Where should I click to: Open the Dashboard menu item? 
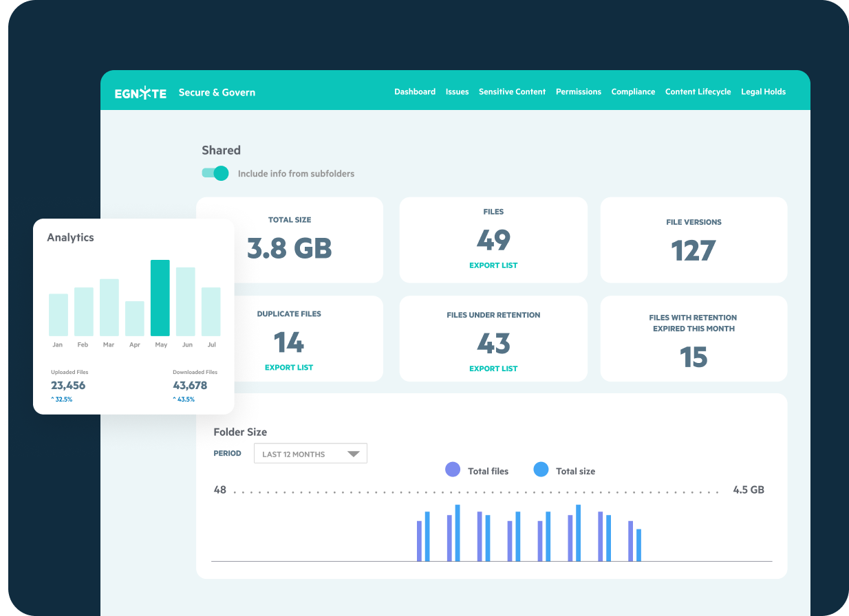[x=414, y=91]
